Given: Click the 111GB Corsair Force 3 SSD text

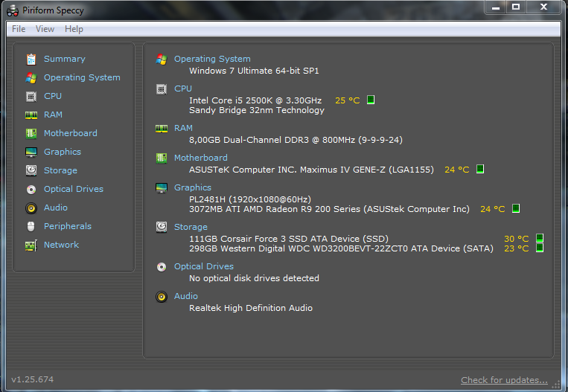Looking at the screenshot, I should coord(289,239).
